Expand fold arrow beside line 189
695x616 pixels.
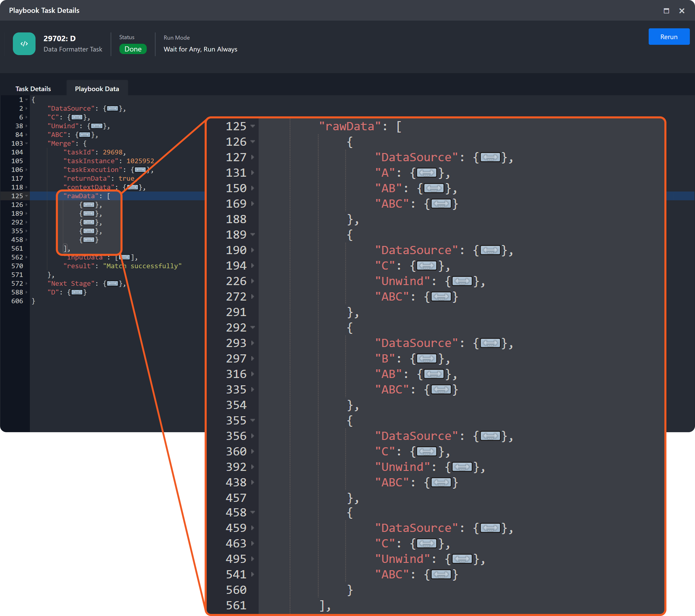pos(27,213)
